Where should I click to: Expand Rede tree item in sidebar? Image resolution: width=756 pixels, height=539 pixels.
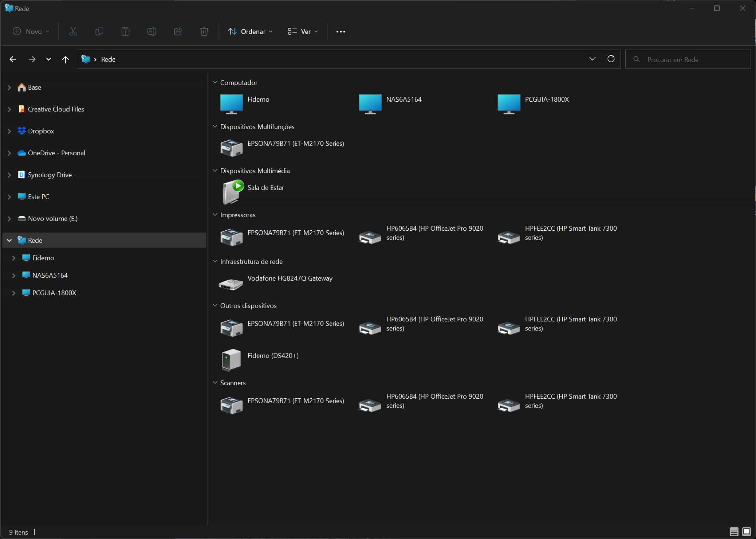9,240
